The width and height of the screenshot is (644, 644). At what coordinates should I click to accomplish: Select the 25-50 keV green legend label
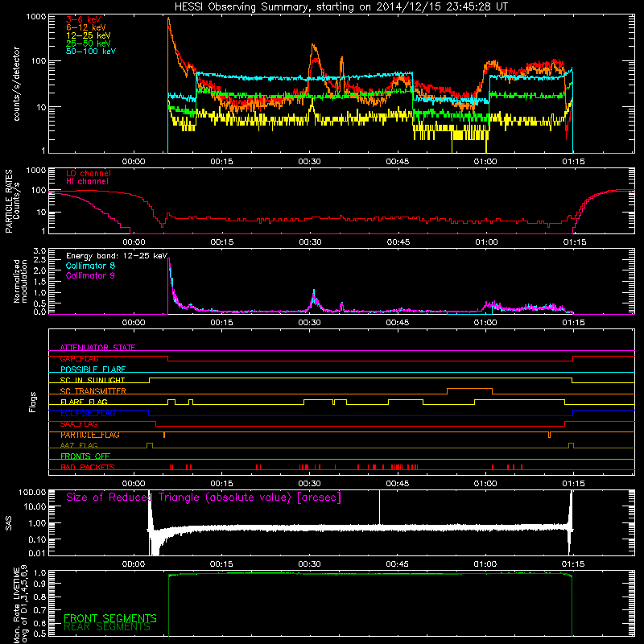click(x=89, y=43)
